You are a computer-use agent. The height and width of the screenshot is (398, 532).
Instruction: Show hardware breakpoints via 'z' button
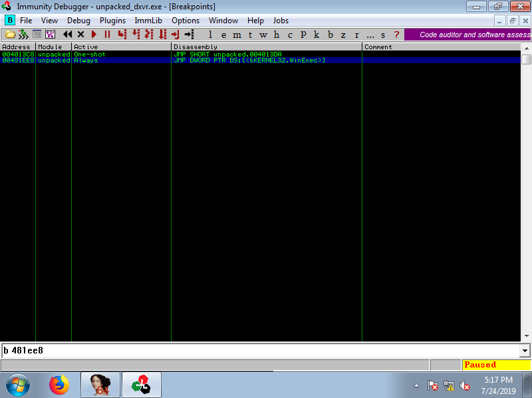(343, 35)
